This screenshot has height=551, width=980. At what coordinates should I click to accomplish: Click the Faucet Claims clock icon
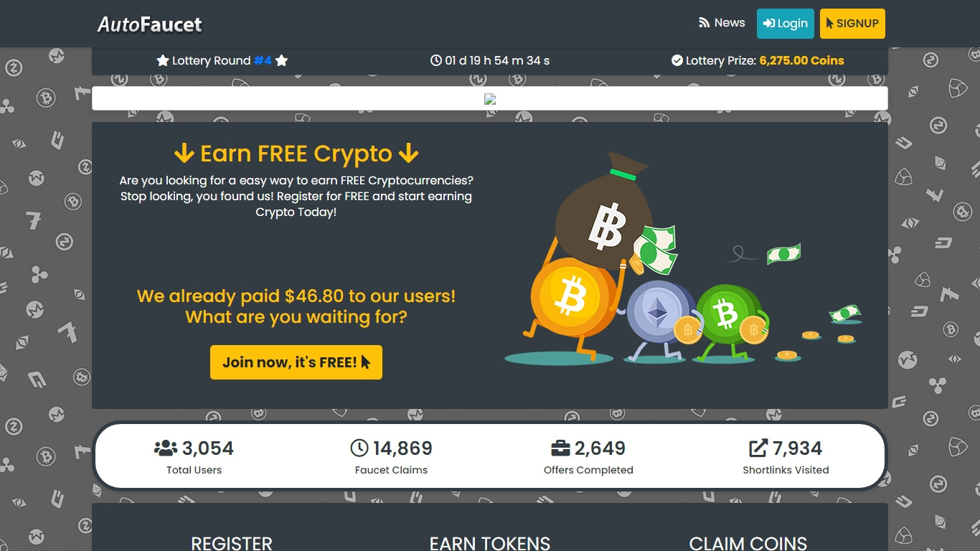[x=359, y=448]
